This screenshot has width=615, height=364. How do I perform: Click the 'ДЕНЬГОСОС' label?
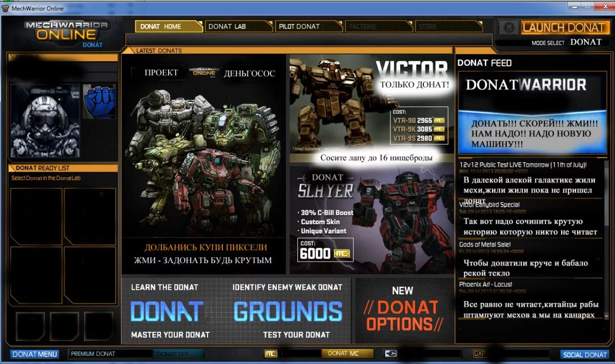(x=250, y=74)
